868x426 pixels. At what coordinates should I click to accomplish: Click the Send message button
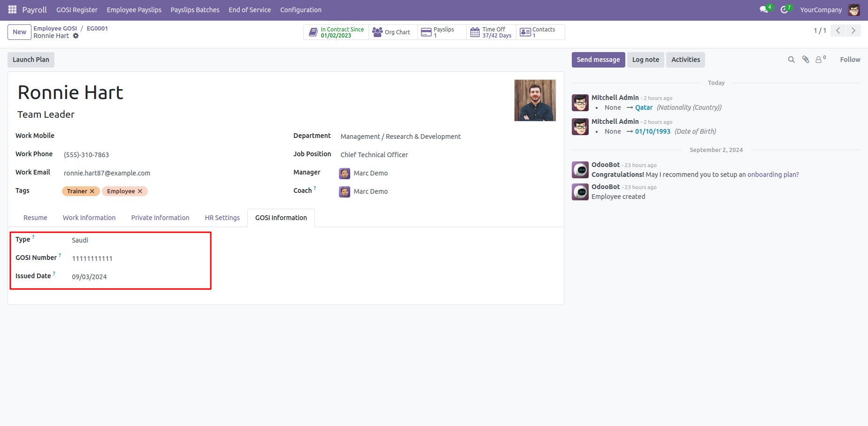coord(598,60)
